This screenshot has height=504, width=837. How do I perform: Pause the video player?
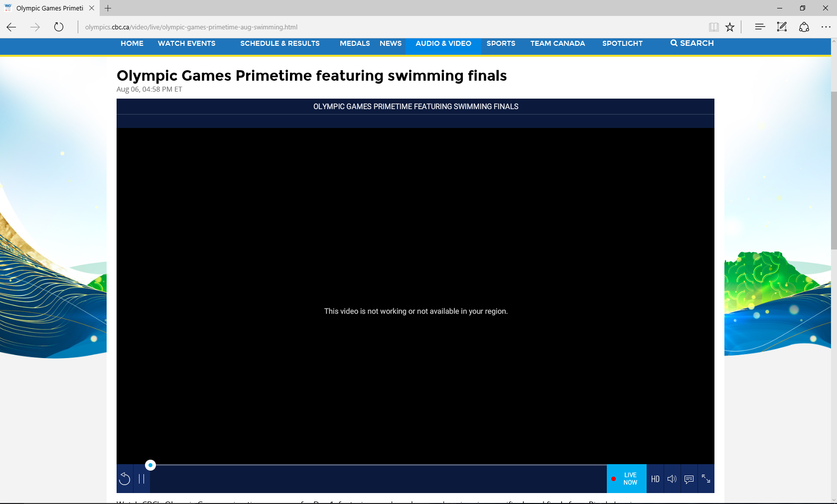[141, 479]
